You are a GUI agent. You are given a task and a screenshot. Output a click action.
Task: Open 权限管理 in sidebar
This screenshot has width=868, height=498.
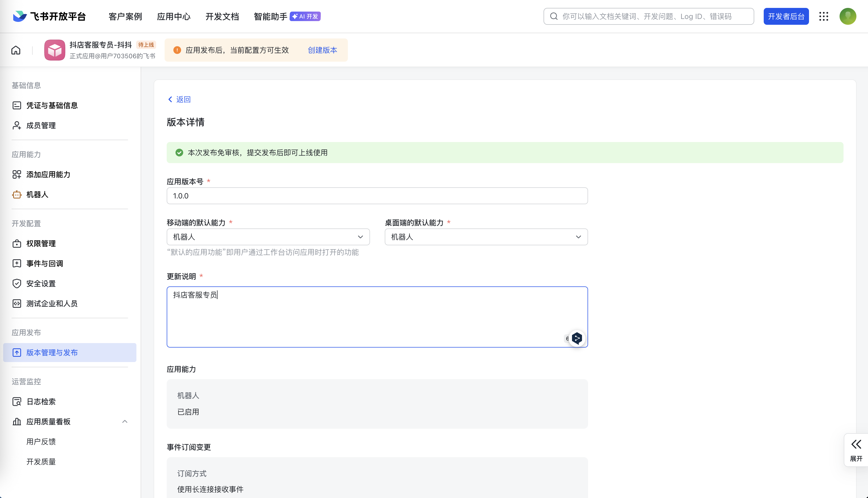pyautogui.click(x=41, y=243)
